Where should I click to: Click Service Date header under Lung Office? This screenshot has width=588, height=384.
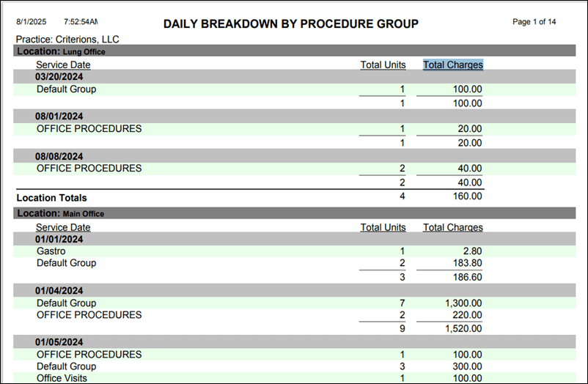[63, 64]
